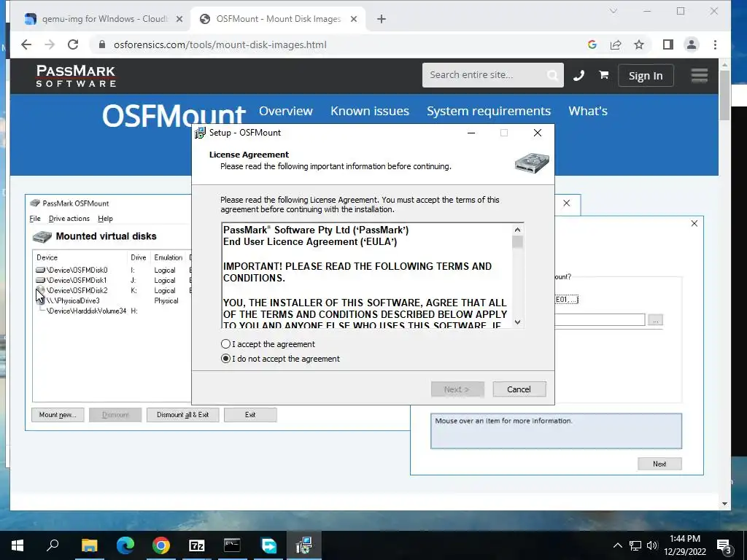
Task: Click the Mount new... button
Action: tap(58, 415)
